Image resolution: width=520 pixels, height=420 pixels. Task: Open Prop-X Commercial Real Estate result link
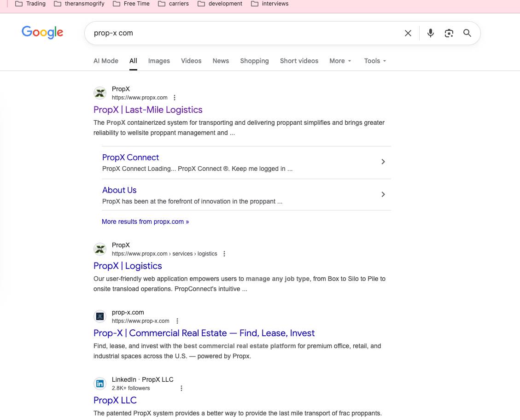coord(204,333)
